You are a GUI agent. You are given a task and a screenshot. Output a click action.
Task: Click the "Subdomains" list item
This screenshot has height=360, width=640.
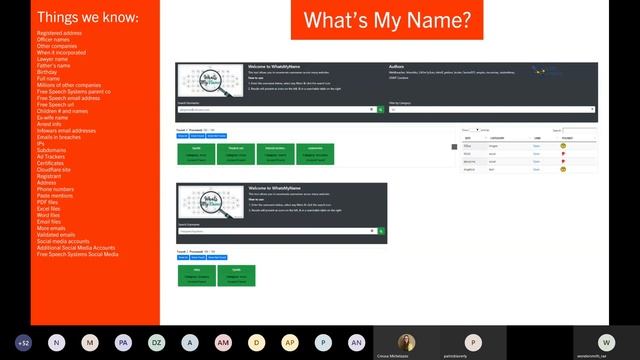point(51,150)
